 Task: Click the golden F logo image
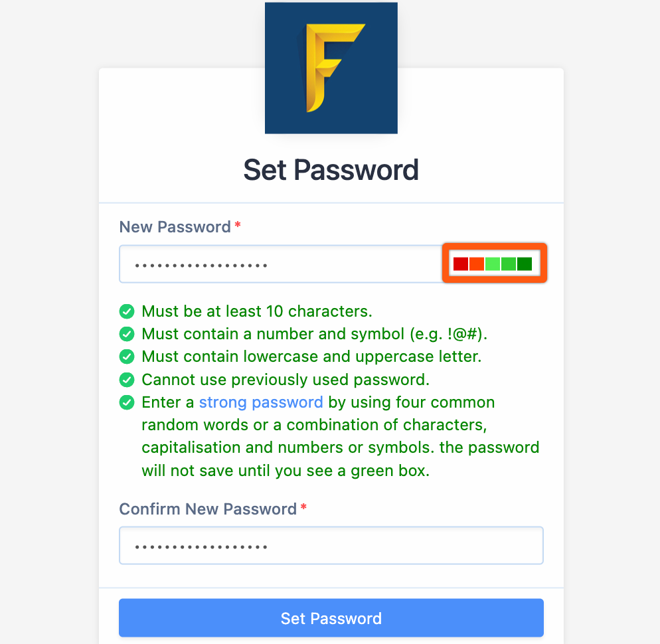tap(331, 68)
